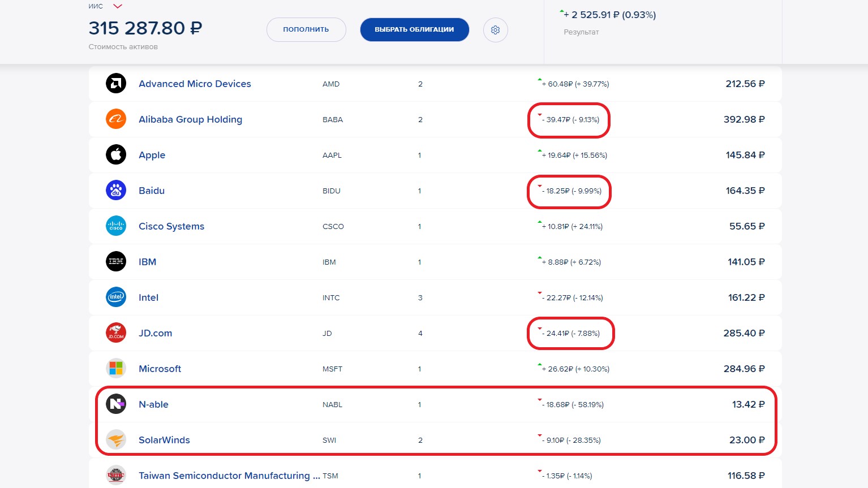Click Taiwan Semiconductor loss - 1.35₽ (- 1.14%)
The image size is (868, 488).
tap(566, 476)
